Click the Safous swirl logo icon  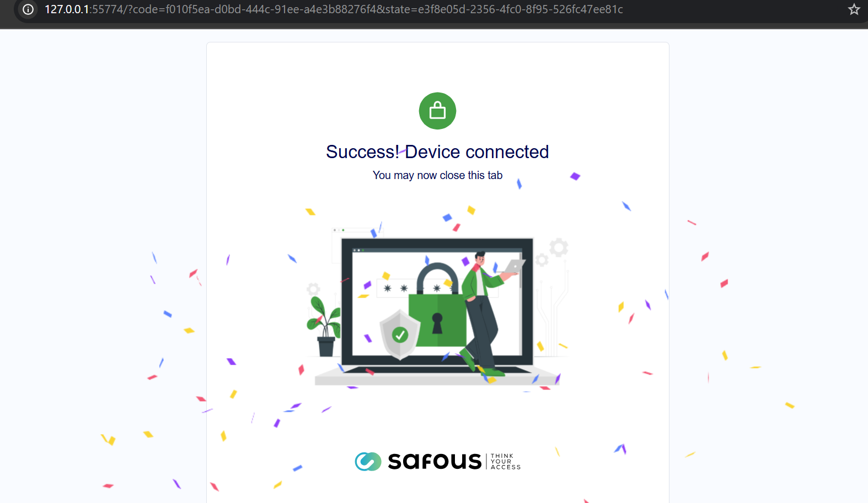click(368, 461)
